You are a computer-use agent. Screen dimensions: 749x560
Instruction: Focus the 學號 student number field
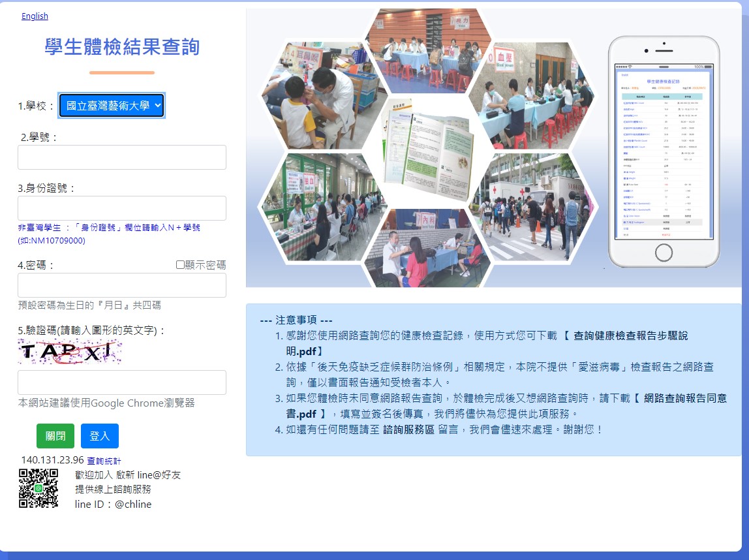coord(122,157)
